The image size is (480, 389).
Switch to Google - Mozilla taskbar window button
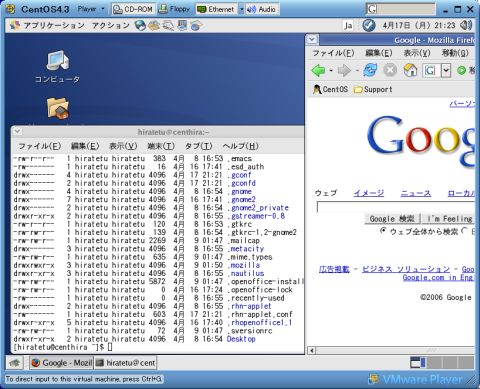62,363
